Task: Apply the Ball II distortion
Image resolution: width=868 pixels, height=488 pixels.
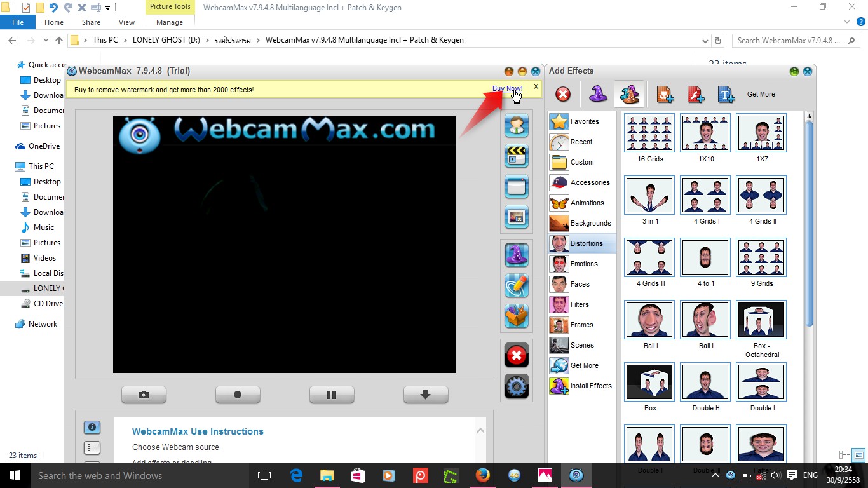Action: pyautogui.click(x=706, y=320)
